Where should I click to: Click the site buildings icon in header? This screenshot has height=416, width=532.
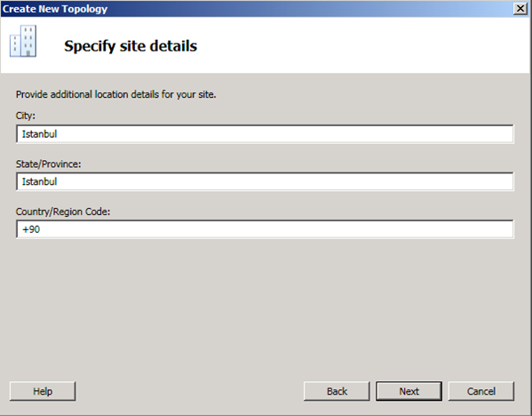[23, 41]
